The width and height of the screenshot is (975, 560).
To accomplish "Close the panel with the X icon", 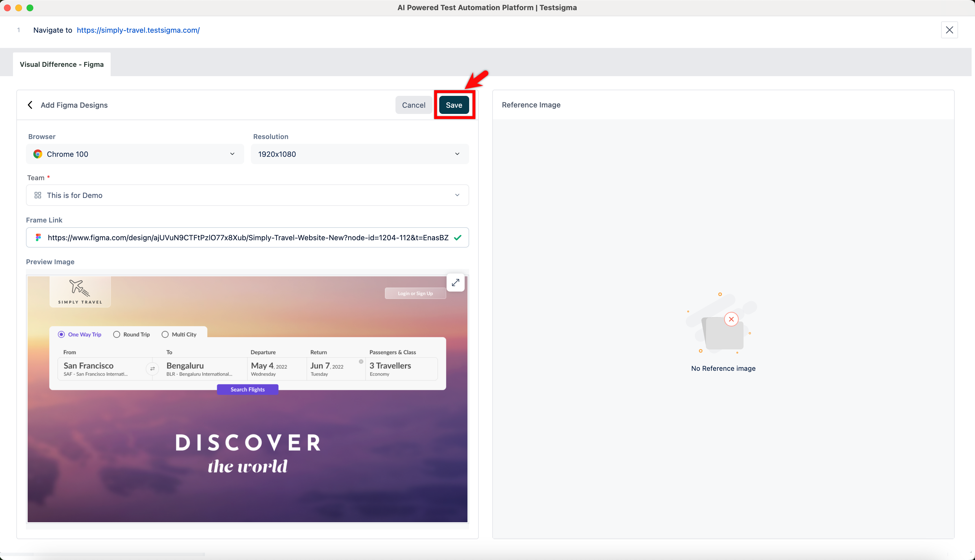I will [x=949, y=30].
